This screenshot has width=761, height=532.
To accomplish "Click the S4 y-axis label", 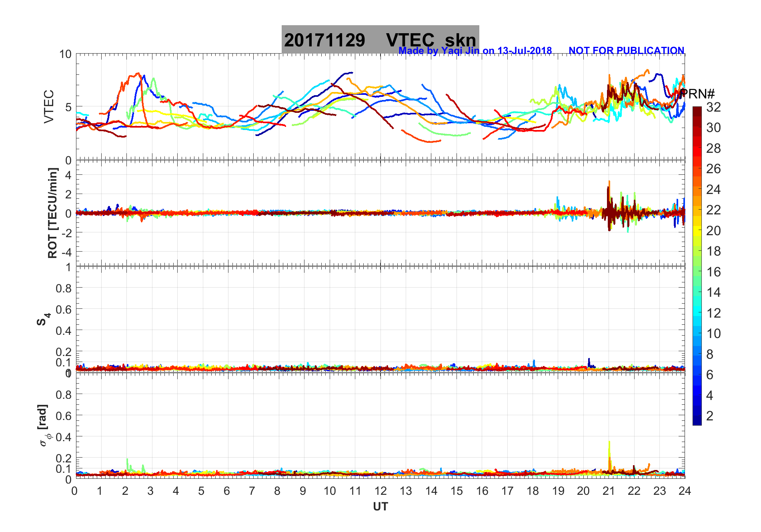I will (x=43, y=319).
